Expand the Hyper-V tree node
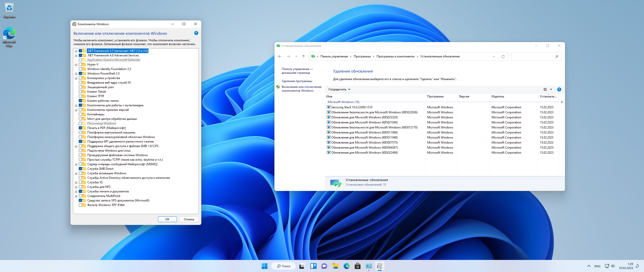 coord(76,65)
